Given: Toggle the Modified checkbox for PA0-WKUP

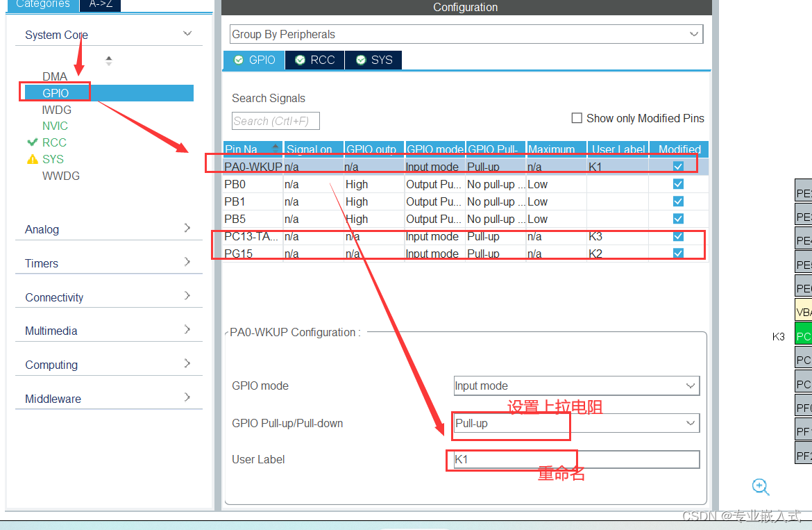Looking at the screenshot, I should [678, 166].
